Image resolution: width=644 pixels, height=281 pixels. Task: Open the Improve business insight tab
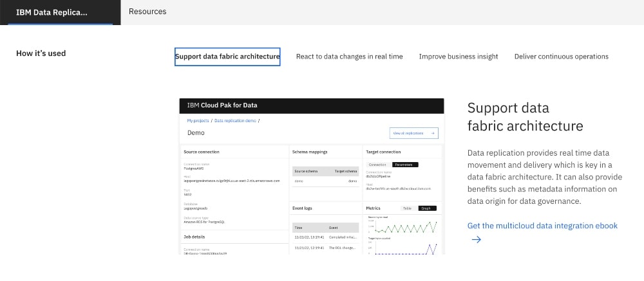(459, 57)
